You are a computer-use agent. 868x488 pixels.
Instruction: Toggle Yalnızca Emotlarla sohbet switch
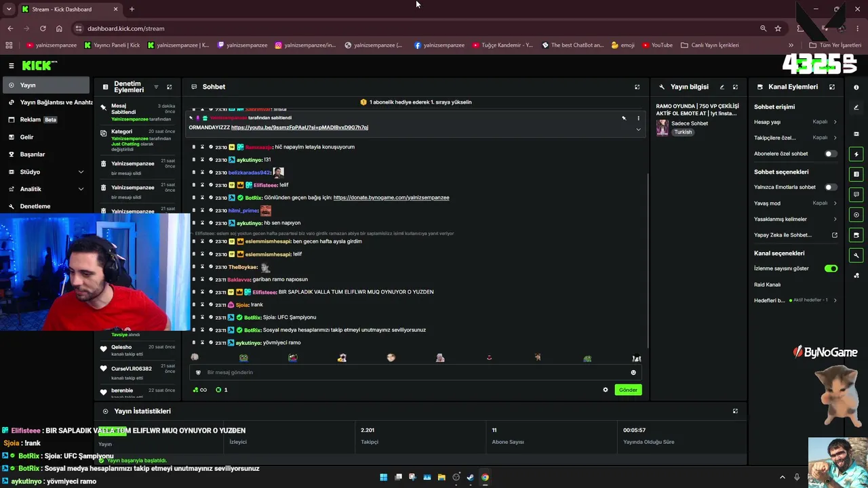click(830, 187)
